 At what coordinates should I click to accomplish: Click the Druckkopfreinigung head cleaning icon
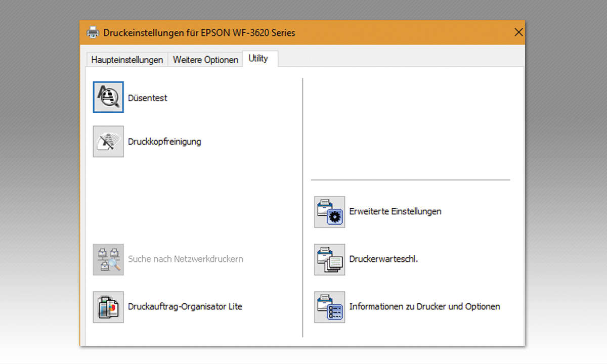coord(108,142)
